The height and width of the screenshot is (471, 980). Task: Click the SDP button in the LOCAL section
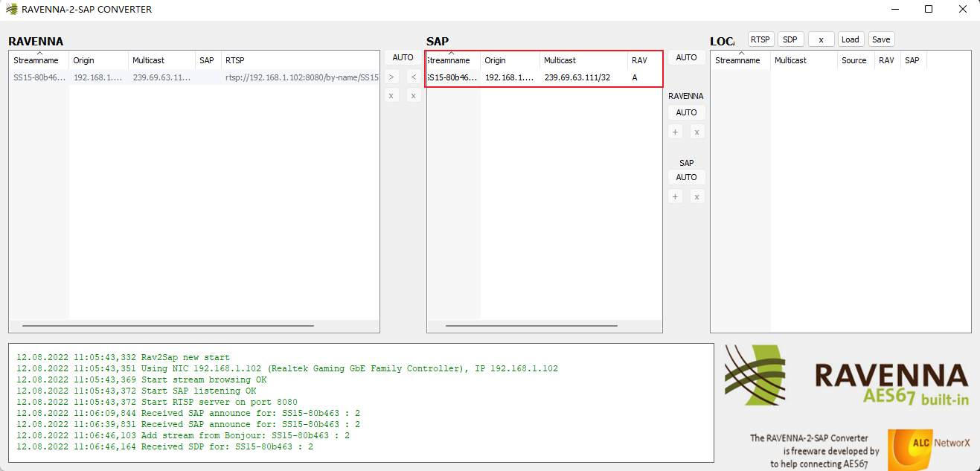point(790,39)
